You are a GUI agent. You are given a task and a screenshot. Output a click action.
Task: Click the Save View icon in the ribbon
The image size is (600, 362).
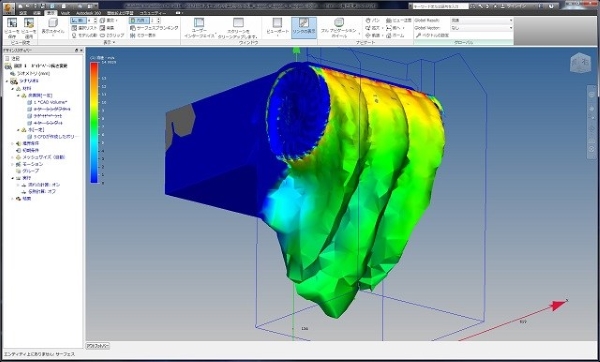click(12, 23)
